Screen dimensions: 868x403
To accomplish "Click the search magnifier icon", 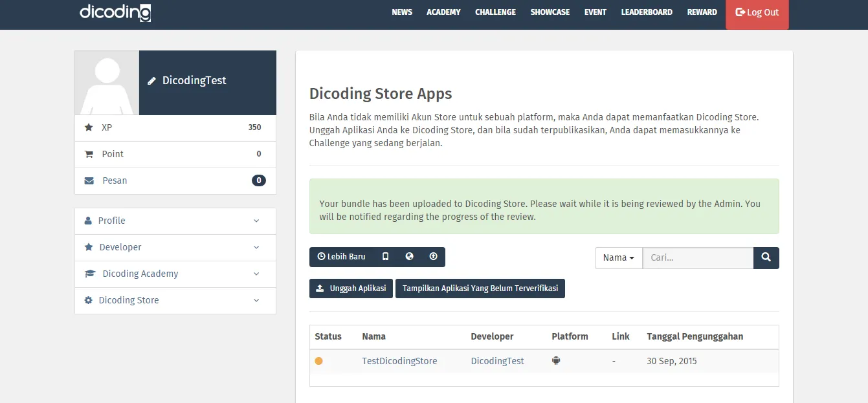I will tap(766, 257).
